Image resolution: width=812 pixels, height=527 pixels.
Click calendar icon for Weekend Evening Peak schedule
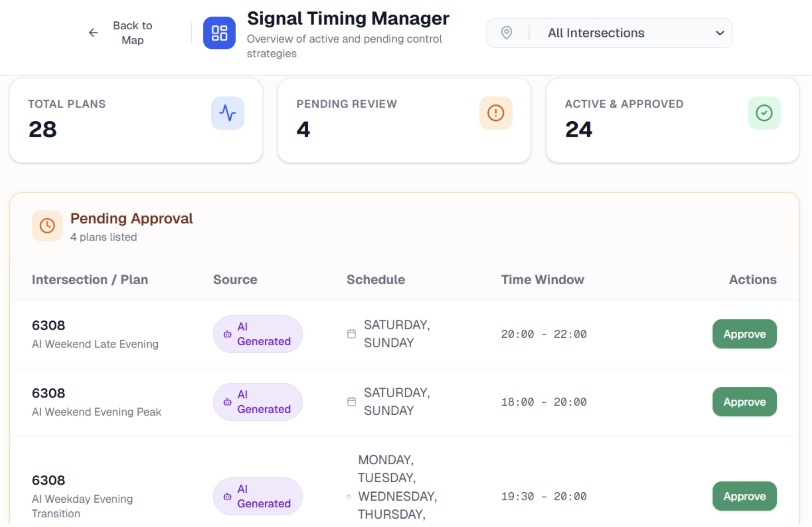pos(351,401)
